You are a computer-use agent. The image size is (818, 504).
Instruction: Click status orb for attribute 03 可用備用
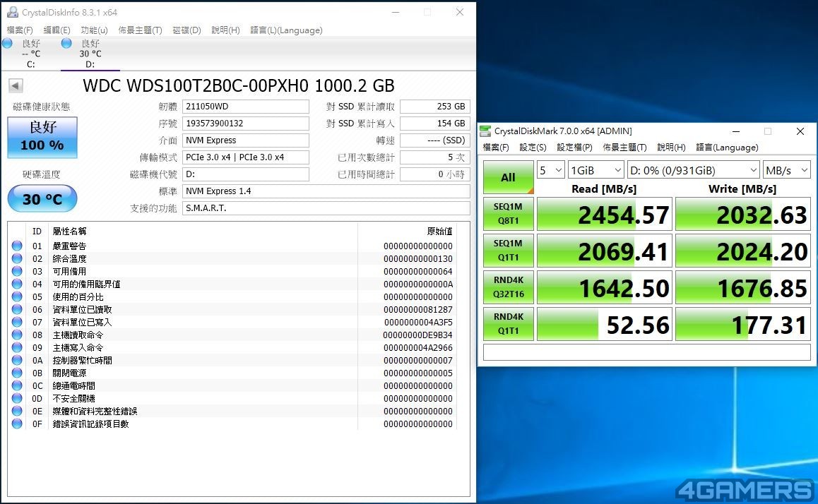pyautogui.click(x=17, y=271)
